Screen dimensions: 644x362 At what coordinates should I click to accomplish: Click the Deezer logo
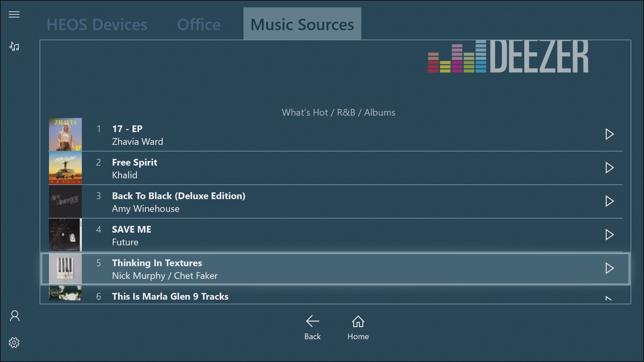(508, 56)
